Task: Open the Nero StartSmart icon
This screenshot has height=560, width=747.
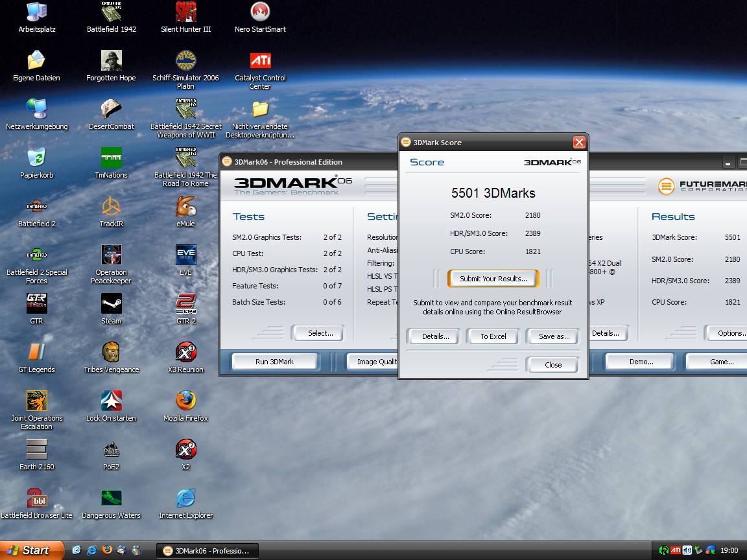Action: (260, 17)
